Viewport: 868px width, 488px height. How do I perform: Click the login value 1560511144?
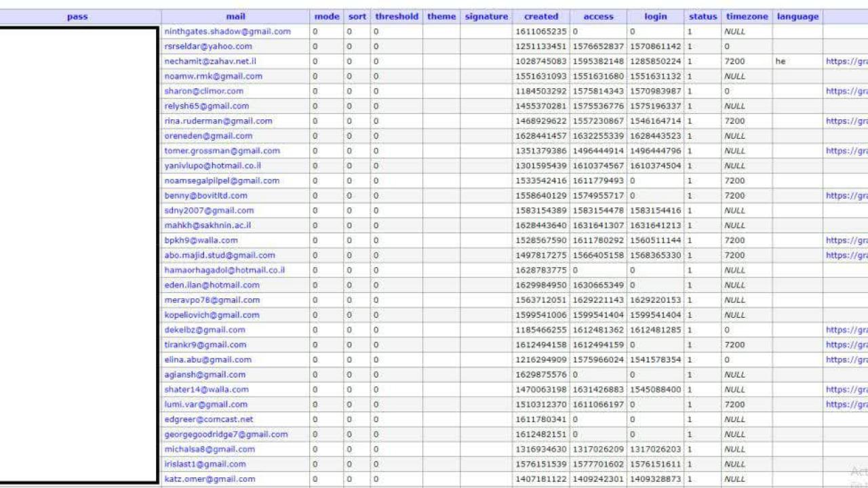[655, 240]
